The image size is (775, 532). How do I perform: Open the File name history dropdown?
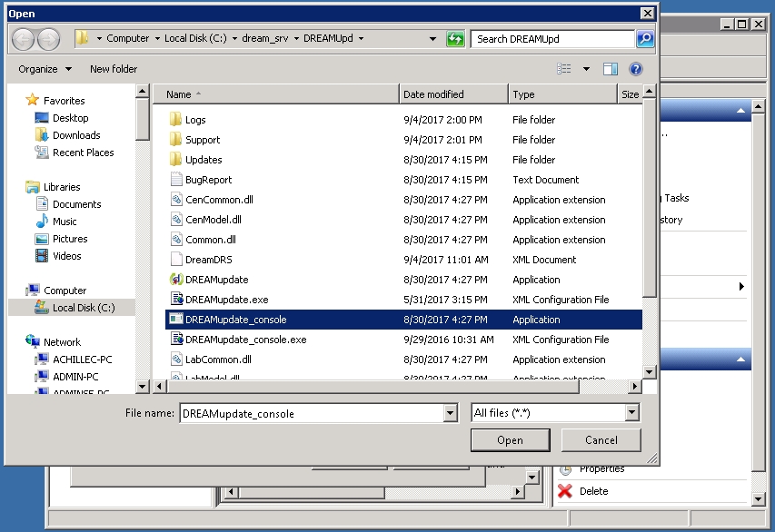click(x=450, y=413)
